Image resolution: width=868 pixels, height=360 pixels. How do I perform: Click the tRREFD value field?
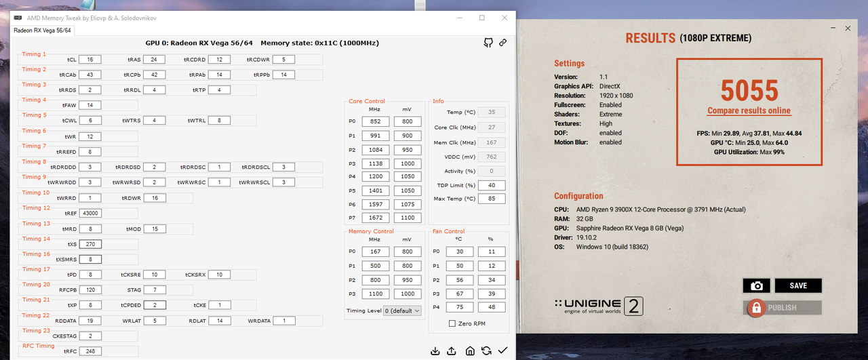tap(90, 152)
